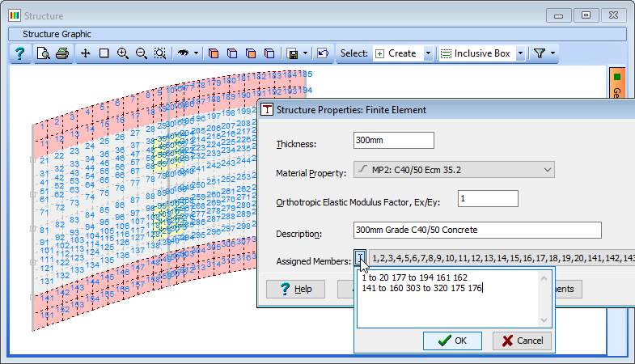Open the help question mark tool
The image size is (635, 364).
[x=20, y=53]
